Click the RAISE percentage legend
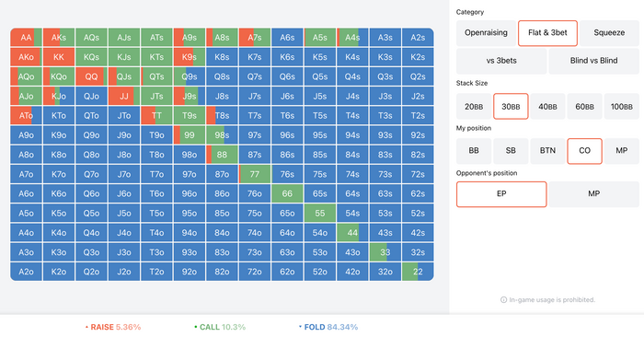 point(113,327)
